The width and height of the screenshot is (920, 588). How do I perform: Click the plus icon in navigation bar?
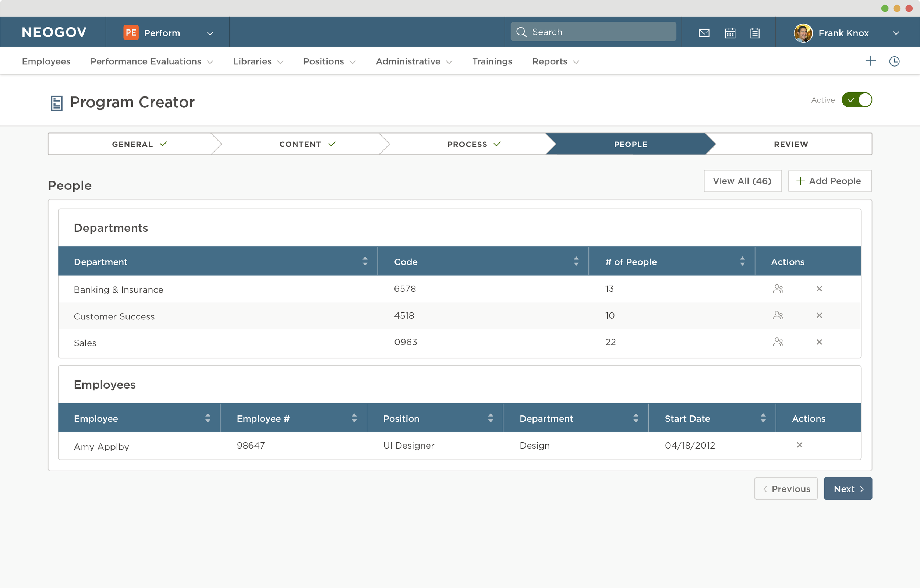point(870,61)
